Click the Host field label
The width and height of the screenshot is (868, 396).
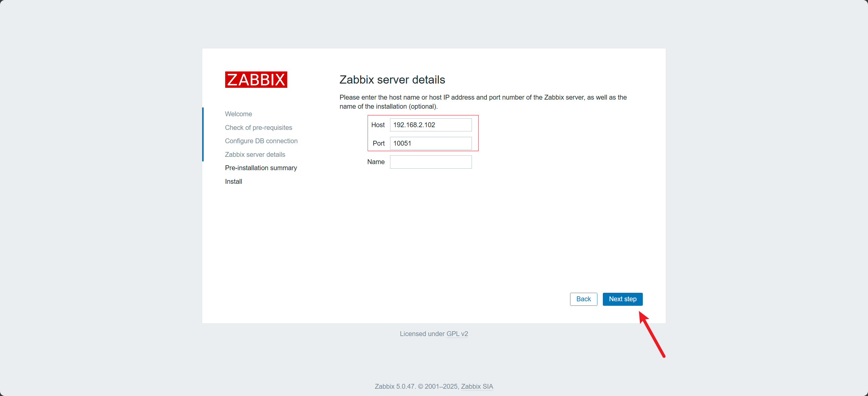[378, 125]
